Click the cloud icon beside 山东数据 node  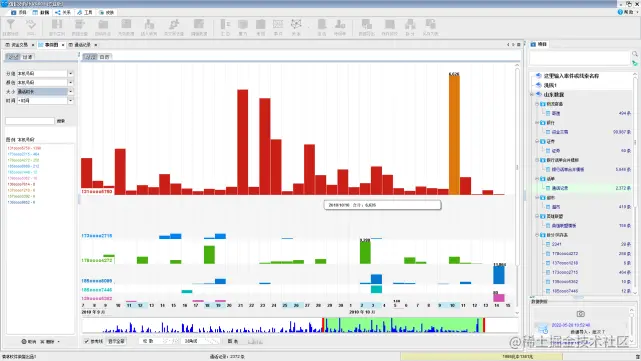539,94
